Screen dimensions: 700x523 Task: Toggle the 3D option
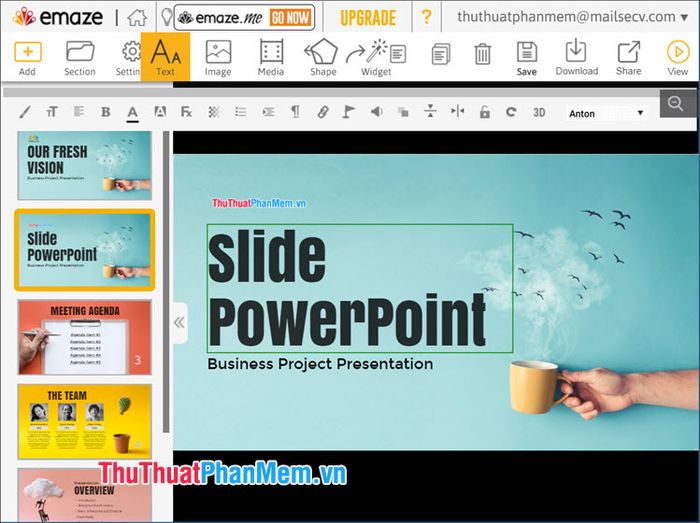[539, 112]
